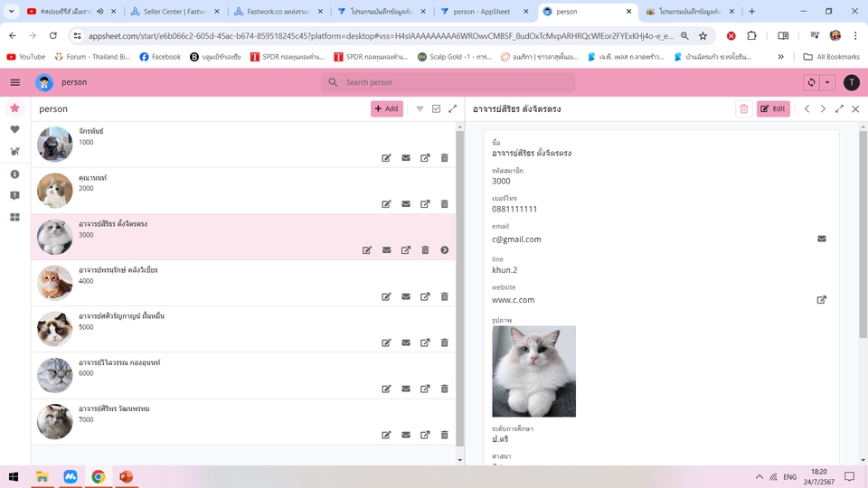Select the จักรพันธ์ cat thumbnail
The height and width of the screenshot is (488, 868).
click(55, 145)
